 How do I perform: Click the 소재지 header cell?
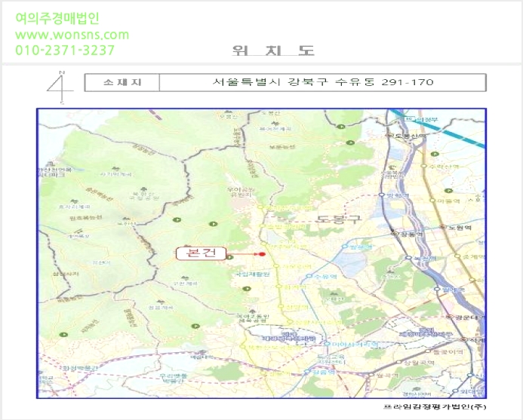point(122,82)
